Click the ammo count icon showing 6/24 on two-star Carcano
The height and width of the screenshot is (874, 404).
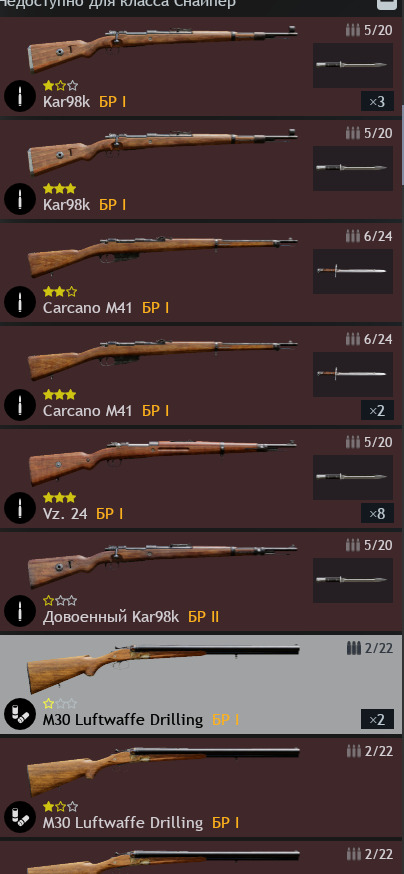(x=352, y=236)
